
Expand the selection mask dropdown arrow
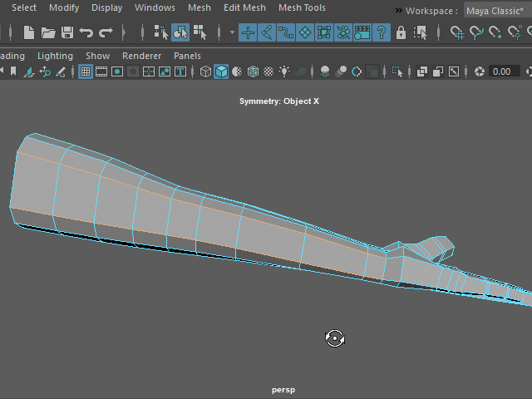click(232, 32)
